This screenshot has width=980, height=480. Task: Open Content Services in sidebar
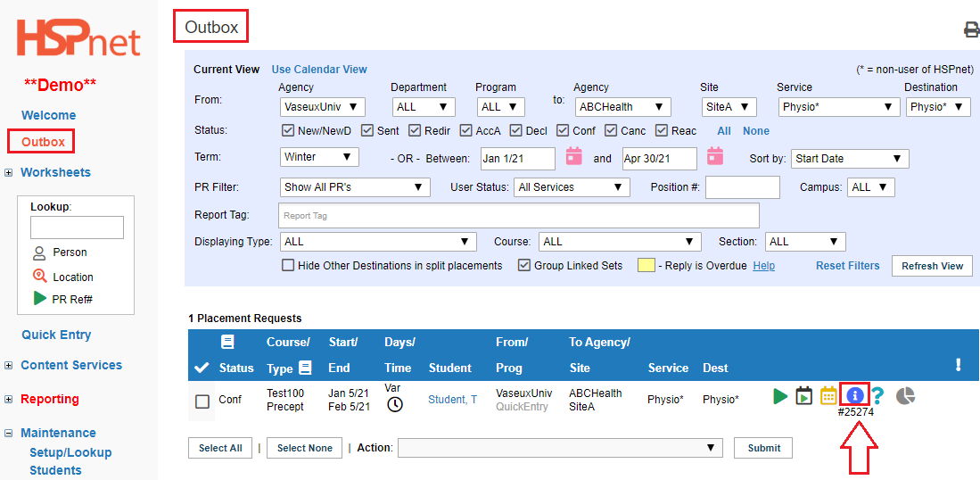(x=71, y=365)
